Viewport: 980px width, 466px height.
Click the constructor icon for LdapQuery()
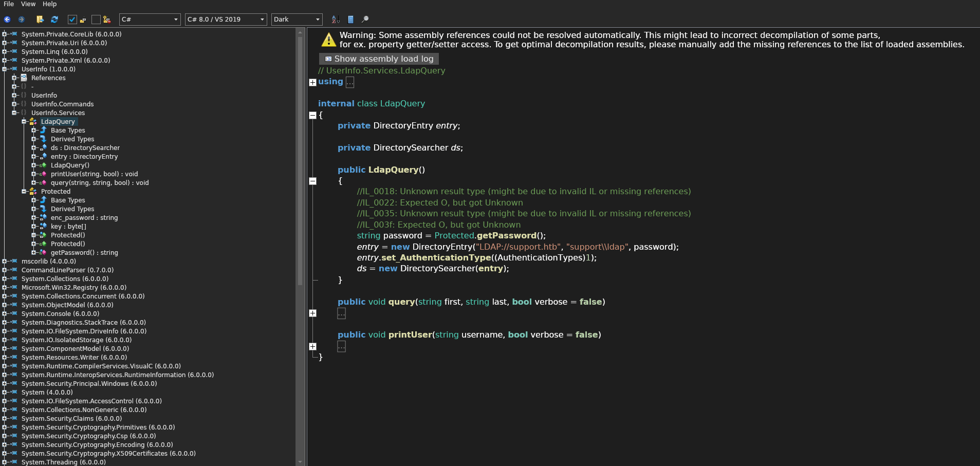tap(43, 165)
